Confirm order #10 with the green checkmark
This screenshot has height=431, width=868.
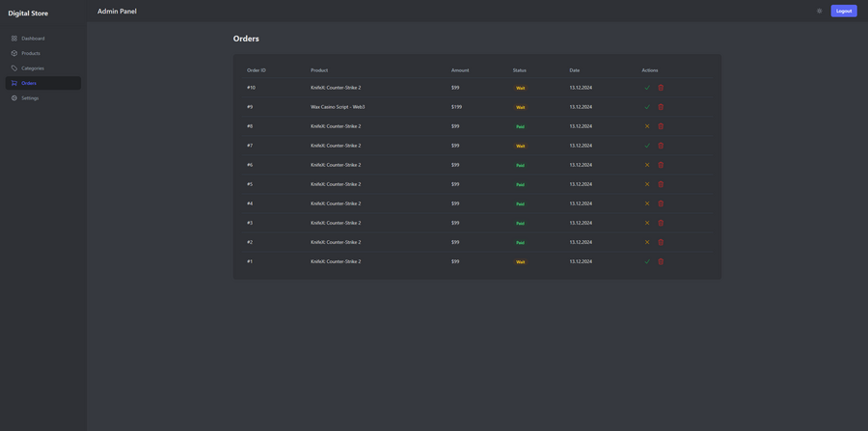(647, 88)
